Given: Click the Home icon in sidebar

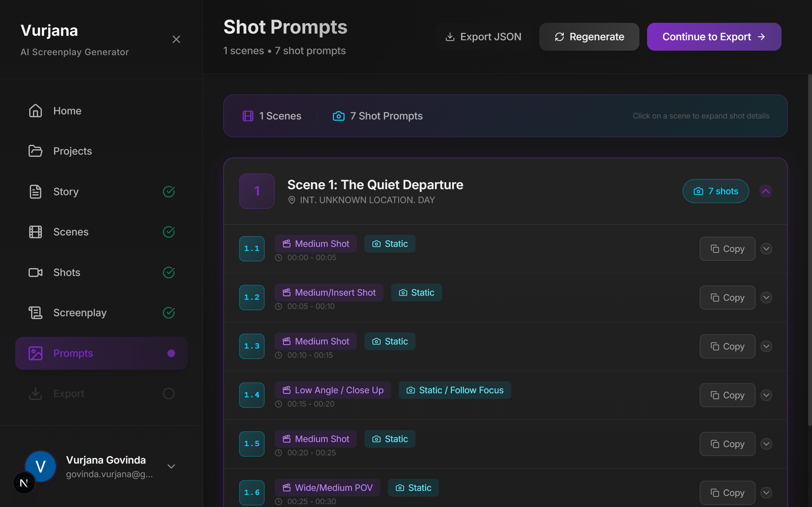Looking at the screenshot, I should pos(35,111).
